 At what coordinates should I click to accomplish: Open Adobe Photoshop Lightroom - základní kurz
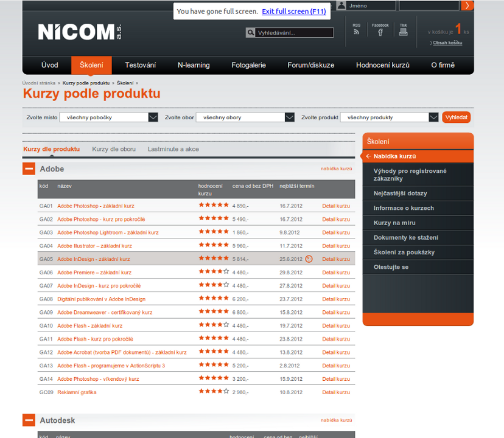108,232
